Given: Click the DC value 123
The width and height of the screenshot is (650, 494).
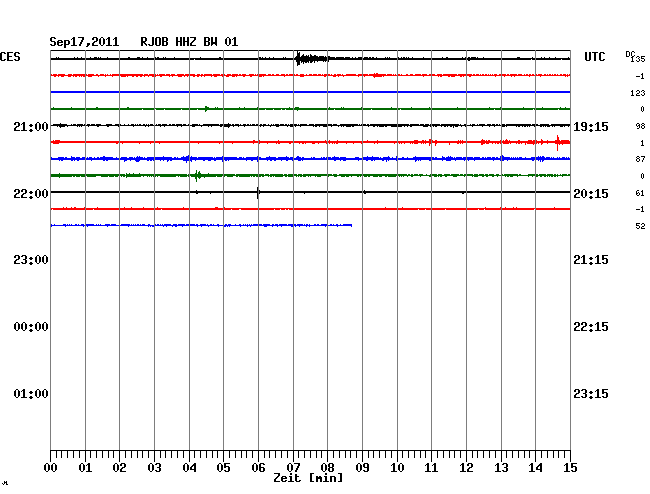Looking at the screenshot, I should [x=638, y=93].
